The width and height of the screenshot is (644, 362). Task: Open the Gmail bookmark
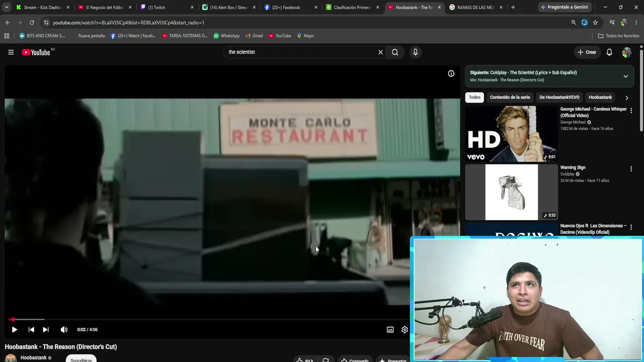pyautogui.click(x=254, y=36)
